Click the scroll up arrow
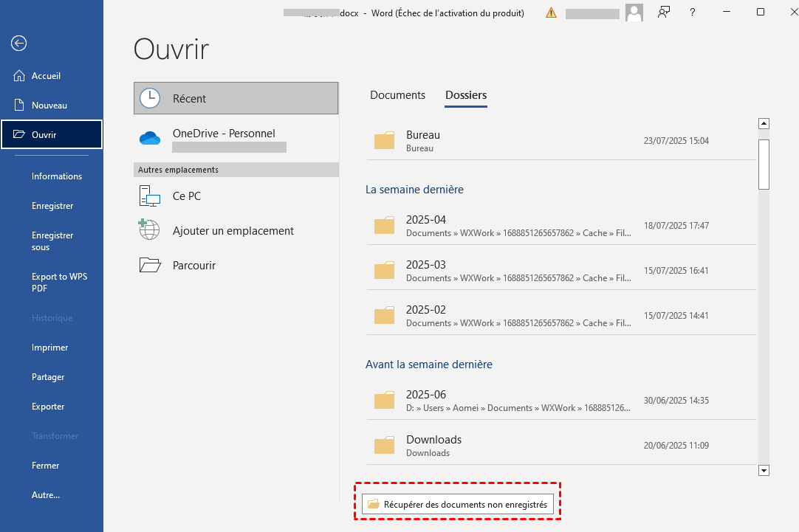Image resolution: width=799 pixels, height=532 pixels. (x=764, y=124)
